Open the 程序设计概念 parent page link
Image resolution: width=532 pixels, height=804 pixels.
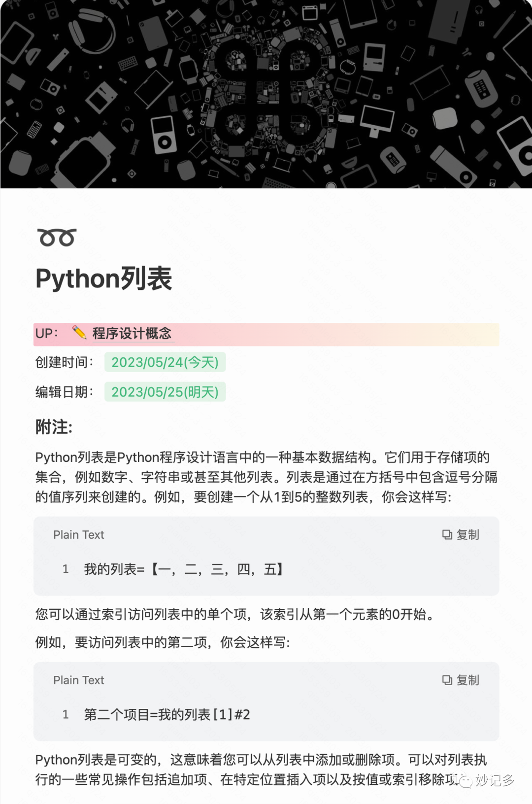tap(132, 333)
